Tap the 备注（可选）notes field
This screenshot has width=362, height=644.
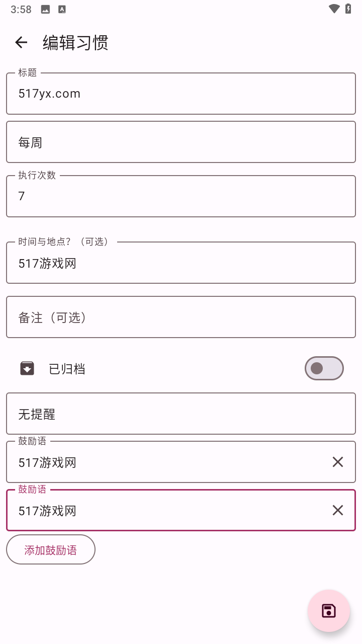coord(181,317)
